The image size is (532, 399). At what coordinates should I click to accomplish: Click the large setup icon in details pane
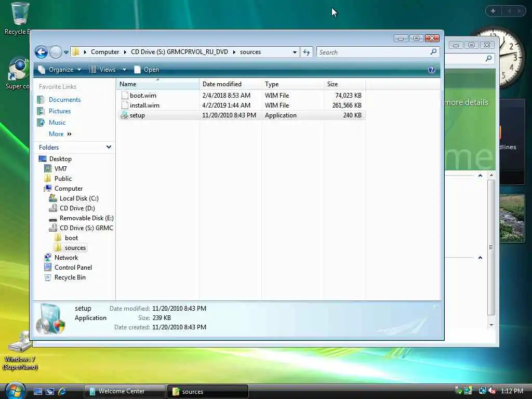(50, 318)
